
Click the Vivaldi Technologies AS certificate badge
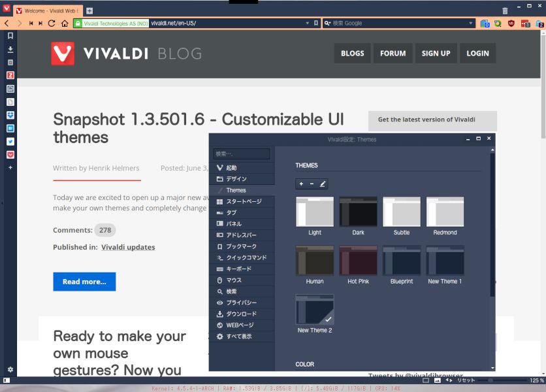pos(112,24)
